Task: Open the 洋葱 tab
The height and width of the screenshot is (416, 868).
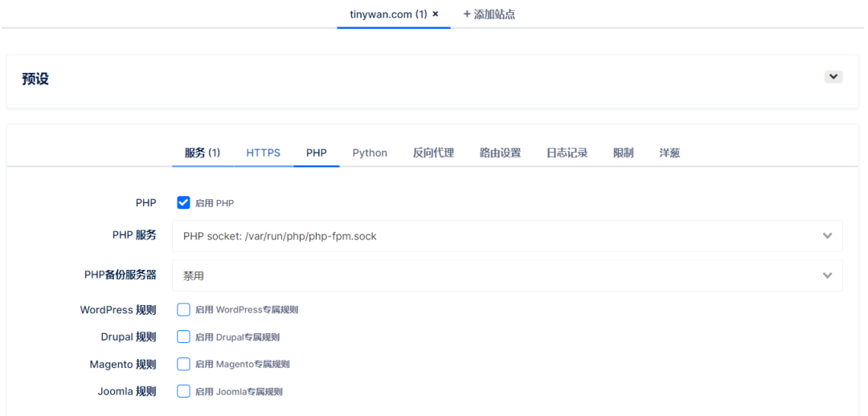Action: pyautogui.click(x=669, y=153)
